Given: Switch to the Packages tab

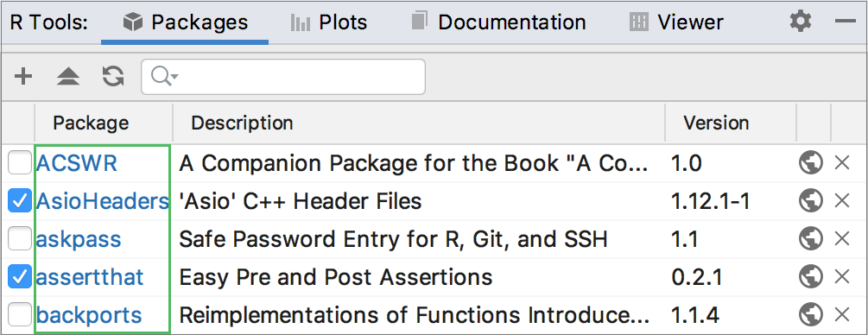Looking at the screenshot, I should pyautogui.click(x=185, y=22).
